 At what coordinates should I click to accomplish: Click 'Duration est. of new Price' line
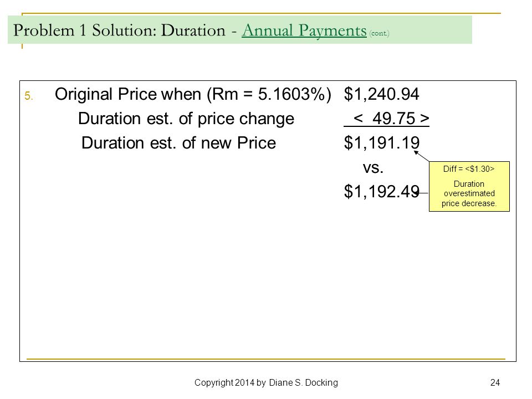(178, 143)
